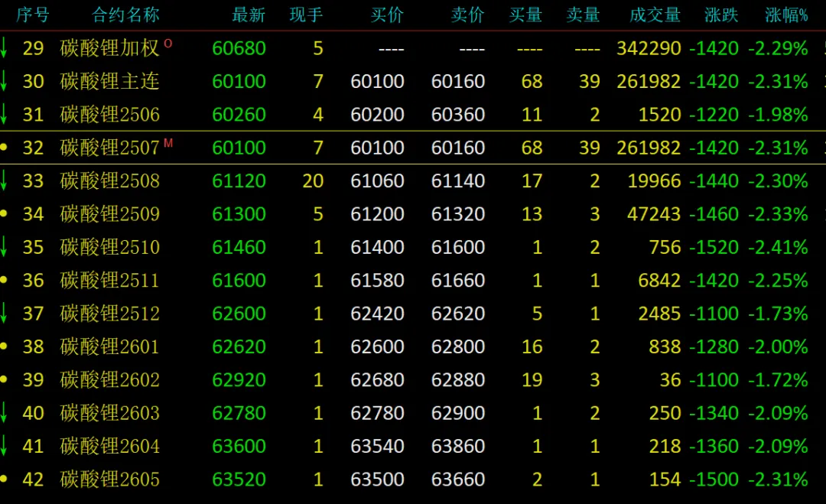Viewport: 826px width, 504px height.
Task: Click ask price 62620 for 碳酸锂2512
Action: pos(458,314)
